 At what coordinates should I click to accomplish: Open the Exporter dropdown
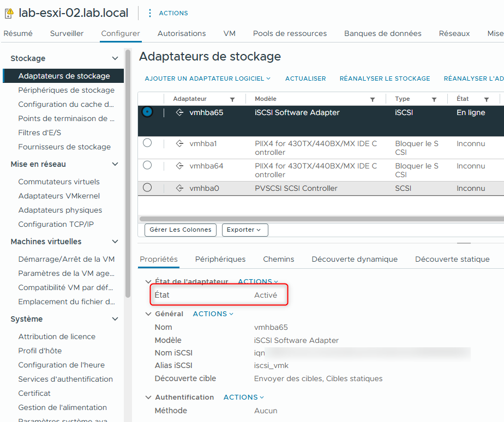pos(244,230)
